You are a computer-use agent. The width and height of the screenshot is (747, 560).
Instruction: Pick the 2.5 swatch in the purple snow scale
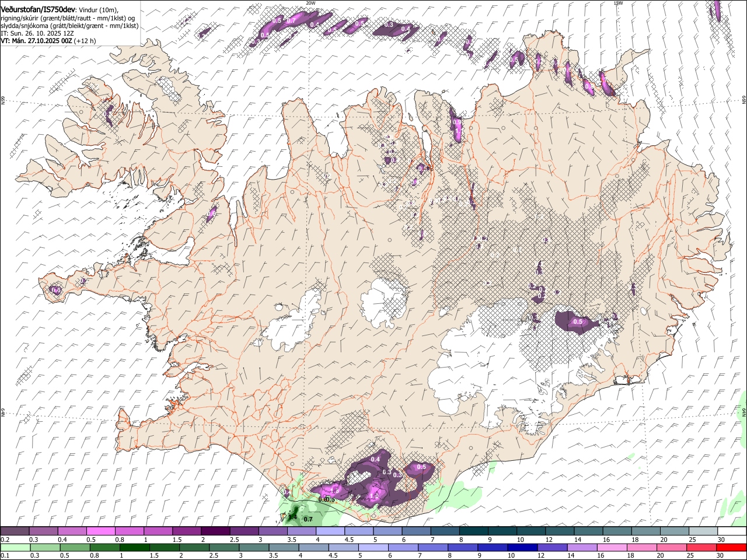tap(244, 531)
